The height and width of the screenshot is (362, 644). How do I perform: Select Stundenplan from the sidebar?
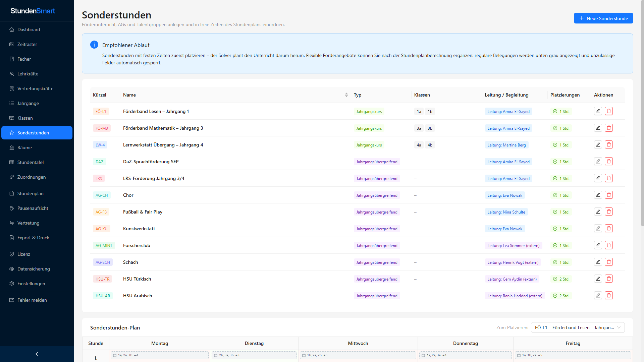click(x=37, y=193)
